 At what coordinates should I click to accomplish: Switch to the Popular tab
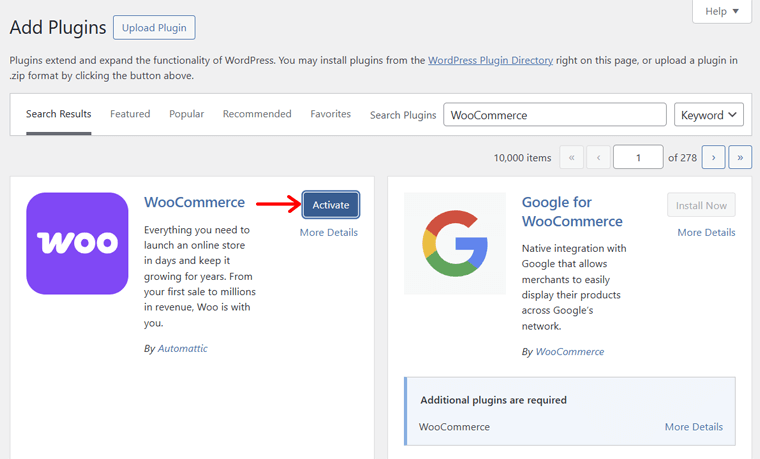(187, 114)
